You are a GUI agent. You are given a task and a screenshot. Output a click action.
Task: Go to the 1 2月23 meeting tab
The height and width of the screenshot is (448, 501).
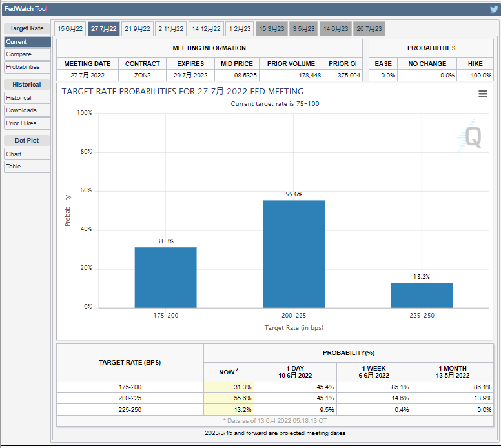[240, 29]
